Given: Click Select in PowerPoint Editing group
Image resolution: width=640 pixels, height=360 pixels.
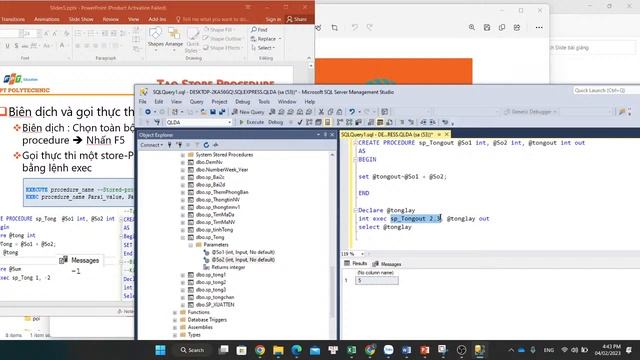Looking at the screenshot, I should 263,48.
